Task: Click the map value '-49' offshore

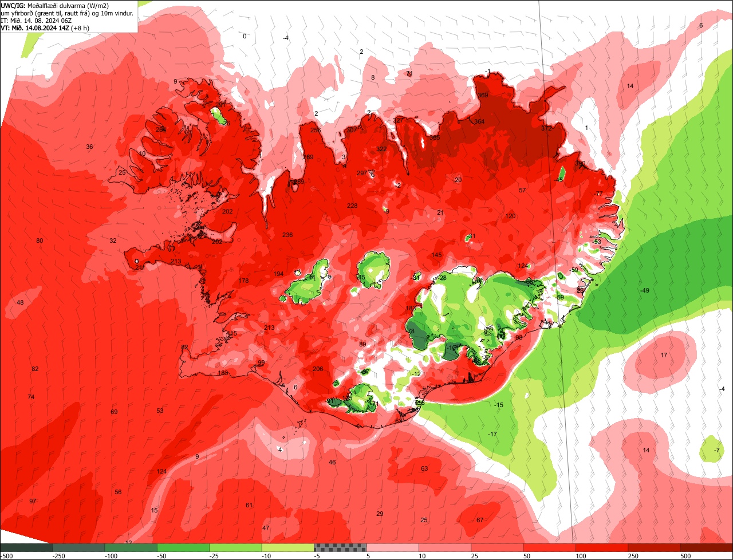Action: pyautogui.click(x=644, y=291)
